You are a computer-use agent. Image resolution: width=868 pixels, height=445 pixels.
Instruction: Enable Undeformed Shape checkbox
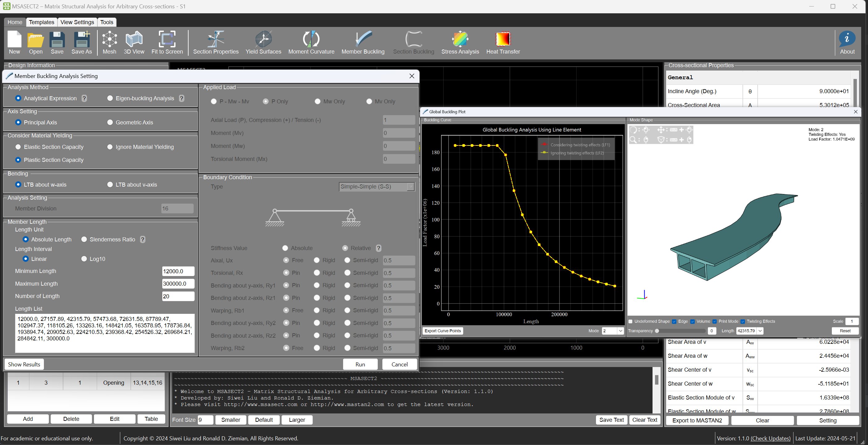click(x=631, y=321)
